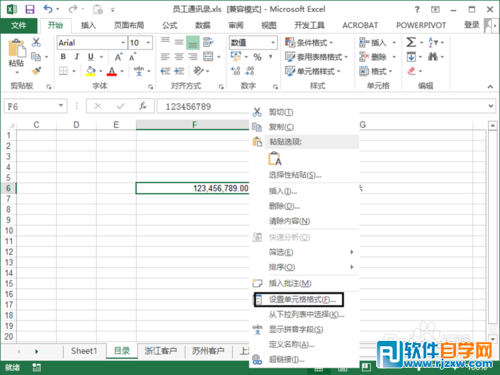500x375 pixels.
Task: Switch to 苏州客户 worksheet tab
Action: [208, 351]
